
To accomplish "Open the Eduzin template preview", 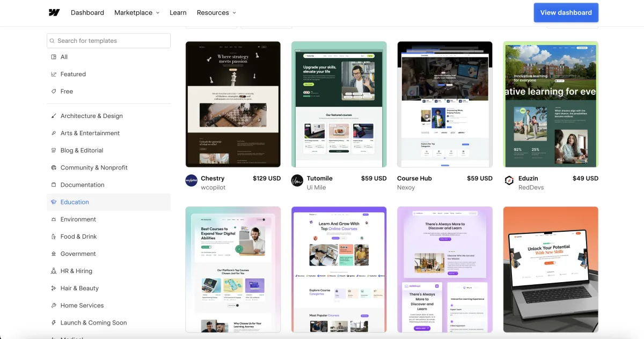I will tap(551, 104).
